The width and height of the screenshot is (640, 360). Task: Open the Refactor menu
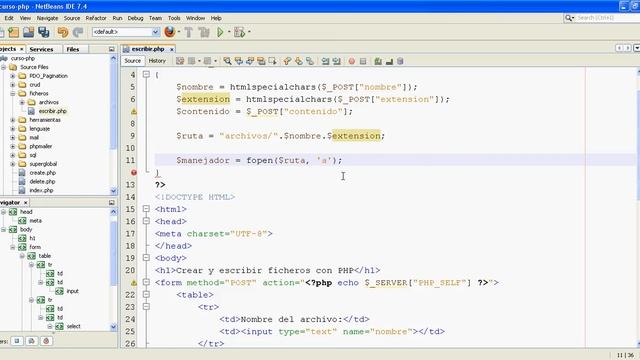[x=96, y=18]
